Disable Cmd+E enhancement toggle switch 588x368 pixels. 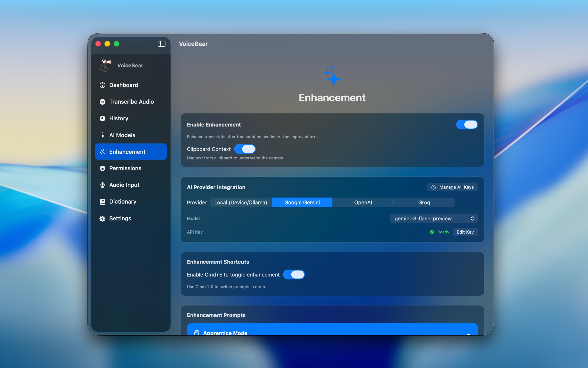[x=294, y=275]
